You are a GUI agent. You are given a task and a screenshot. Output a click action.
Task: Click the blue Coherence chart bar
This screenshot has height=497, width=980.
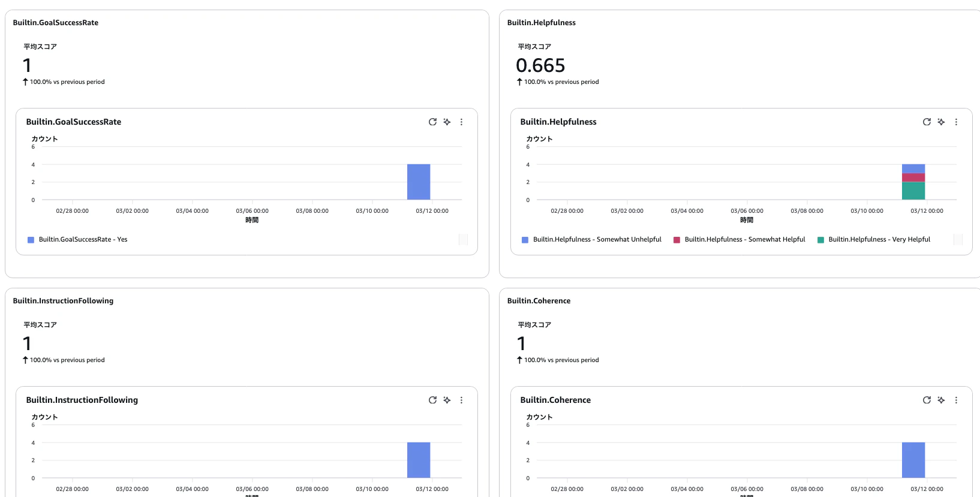point(913,460)
